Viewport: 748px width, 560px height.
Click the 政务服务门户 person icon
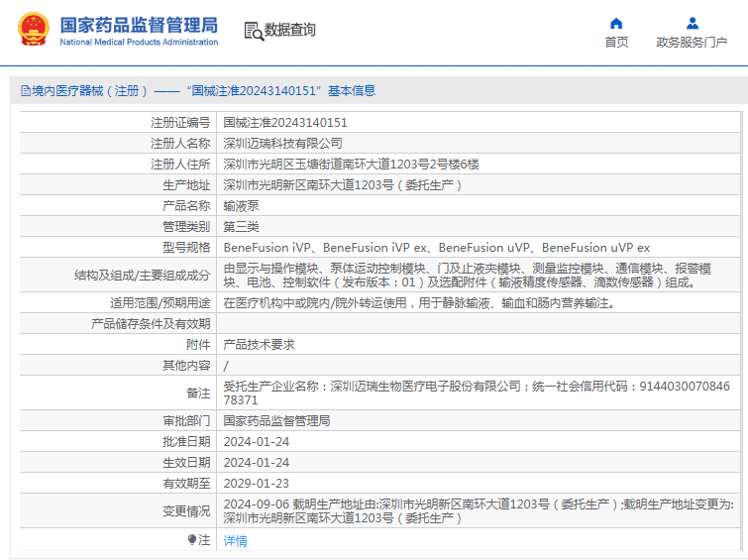click(x=692, y=23)
